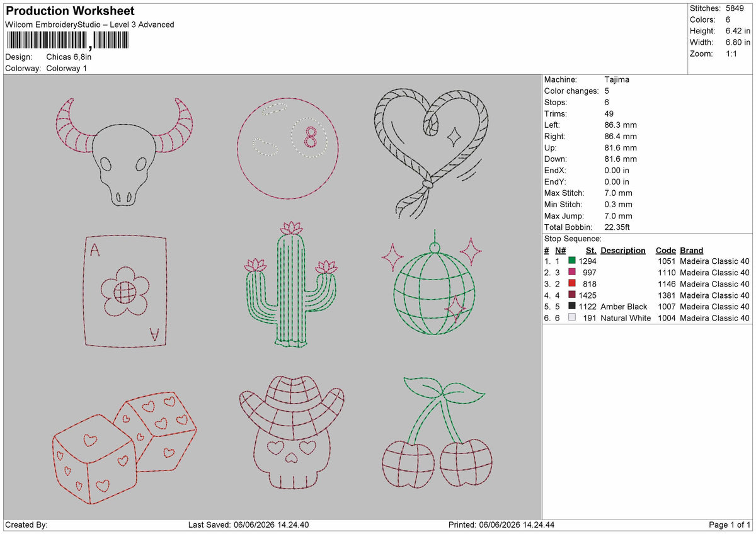
Task: Select the zoom value '1:1'
Action: (x=732, y=54)
